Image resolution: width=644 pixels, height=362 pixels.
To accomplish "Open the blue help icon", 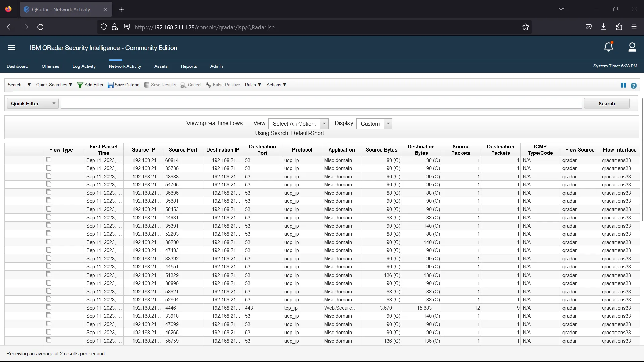I will tap(633, 86).
